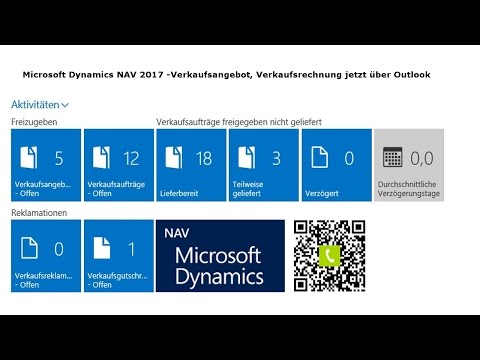Click the QR code image
Screen dimensions: 480x360
pos(330,256)
